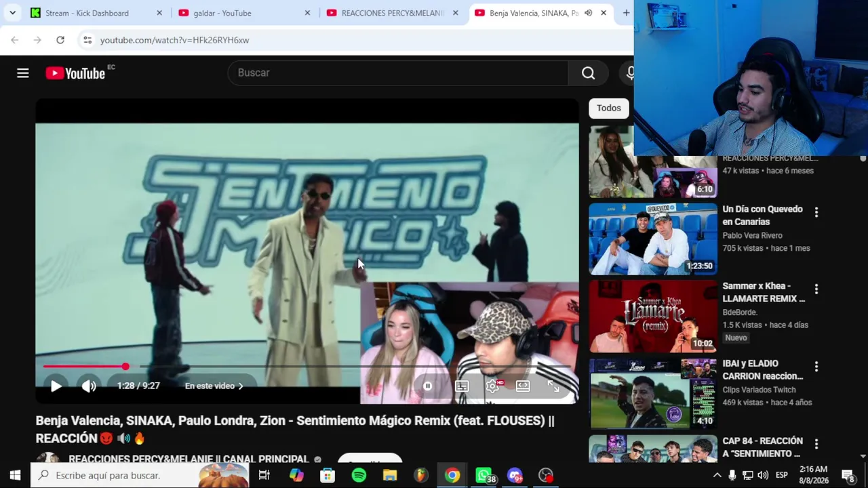Click the red progress scrubber handle
The height and width of the screenshot is (488, 868).
(x=125, y=367)
